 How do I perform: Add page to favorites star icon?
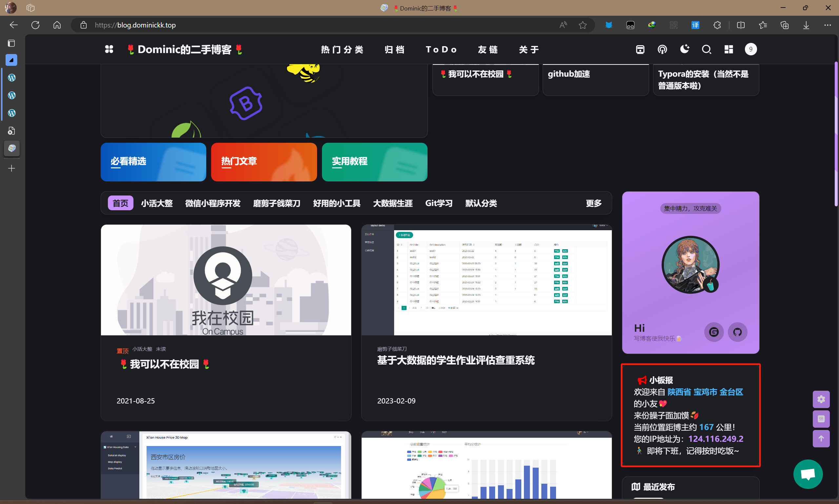[x=583, y=25]
